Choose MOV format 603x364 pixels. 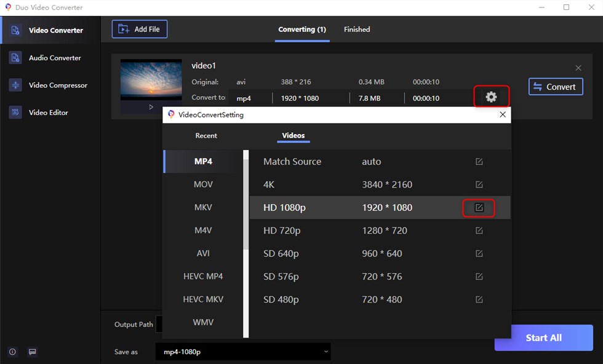203,184
